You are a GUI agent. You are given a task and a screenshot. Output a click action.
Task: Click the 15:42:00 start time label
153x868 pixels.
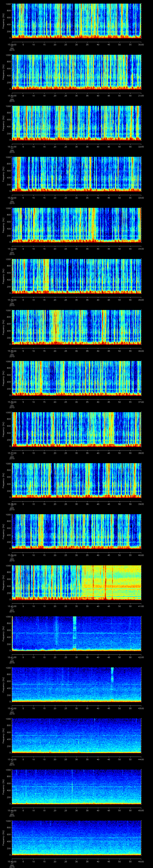pyautogui.click(x=12, y=708)
